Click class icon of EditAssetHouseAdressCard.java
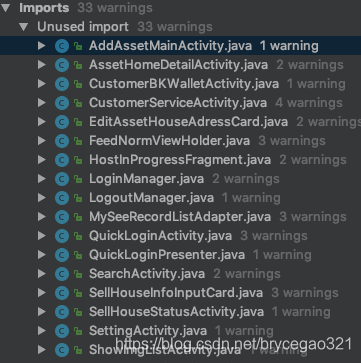Viewport: 361px width, 363px height. (x=62, y=122)
